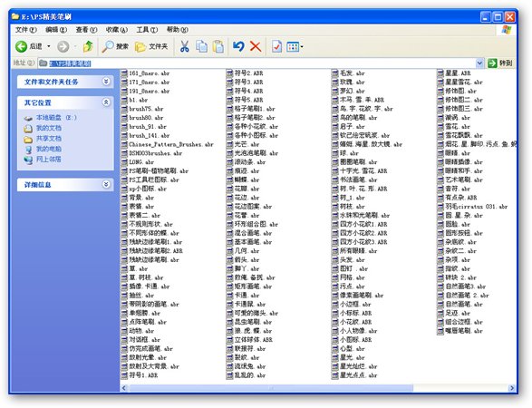The image size is (532, 408).
Task: Collapse the other places panel
Action: coord(106,102)
